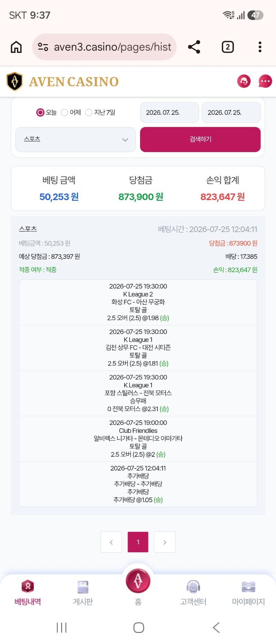Click the 검색하기 search button
276x644 pixels.
[200, 139]
